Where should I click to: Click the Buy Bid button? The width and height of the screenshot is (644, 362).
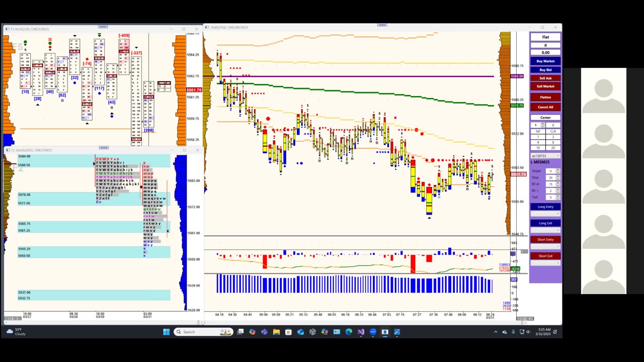545,70
